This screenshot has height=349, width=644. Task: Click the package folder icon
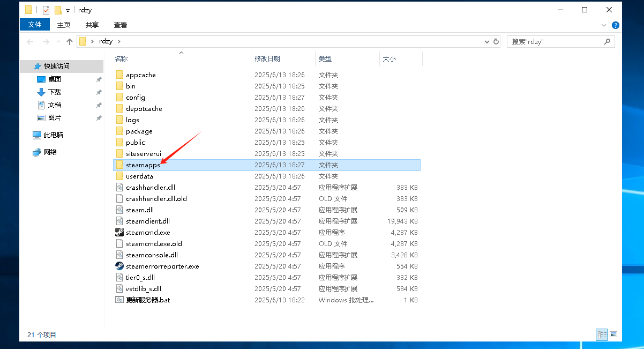(x=119, y=131)
